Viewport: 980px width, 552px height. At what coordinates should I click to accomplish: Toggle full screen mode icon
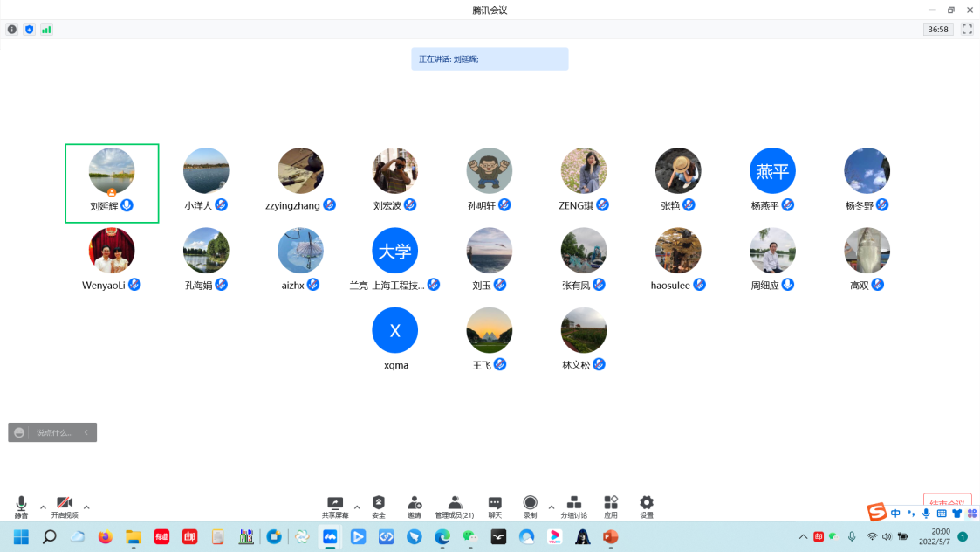[967, 29]
